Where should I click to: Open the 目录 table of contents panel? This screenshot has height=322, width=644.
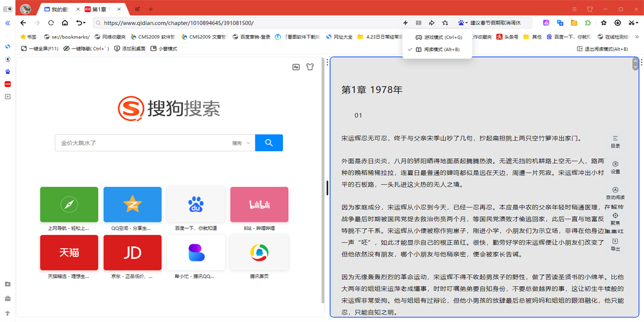(615, 142)
